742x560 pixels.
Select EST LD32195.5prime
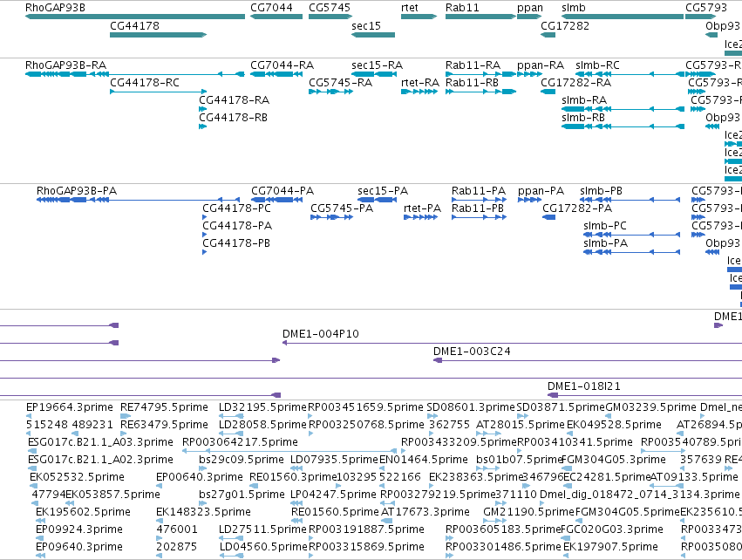[x=231, y=416]
